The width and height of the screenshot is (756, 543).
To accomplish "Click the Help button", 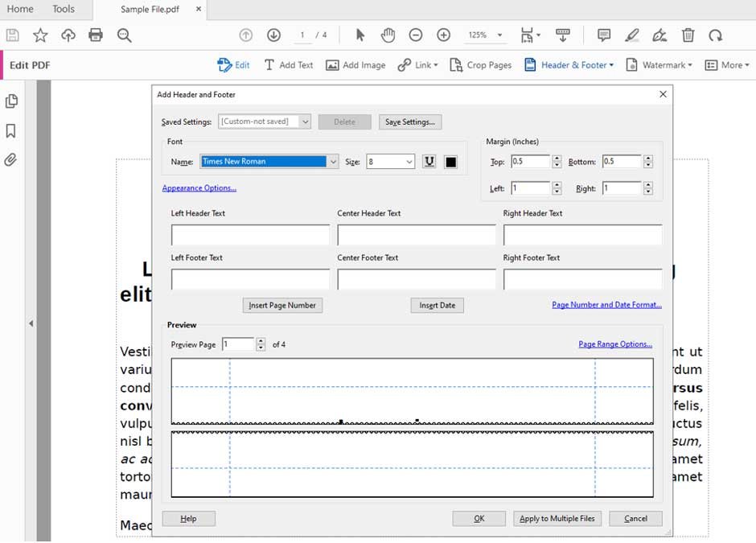I will [x=188, y=518].
